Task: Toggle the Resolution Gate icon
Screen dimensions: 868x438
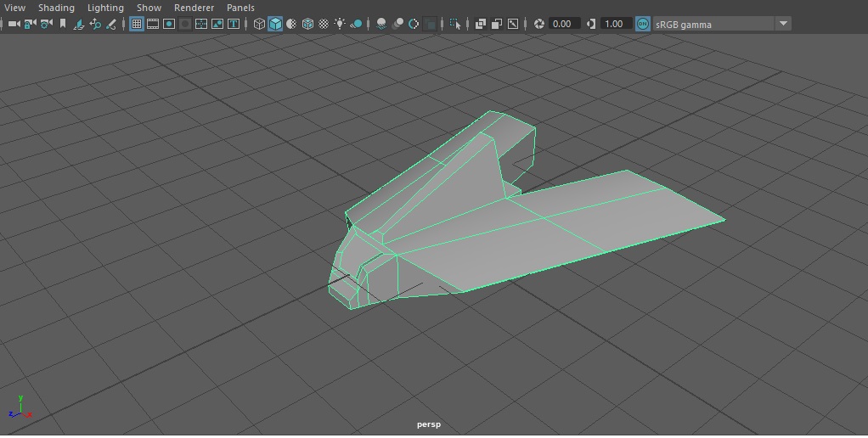Action: (x=169, y=24)
